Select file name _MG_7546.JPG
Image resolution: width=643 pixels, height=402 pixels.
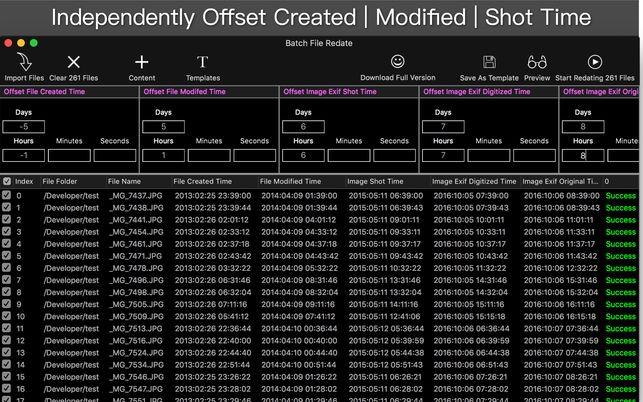136,377
